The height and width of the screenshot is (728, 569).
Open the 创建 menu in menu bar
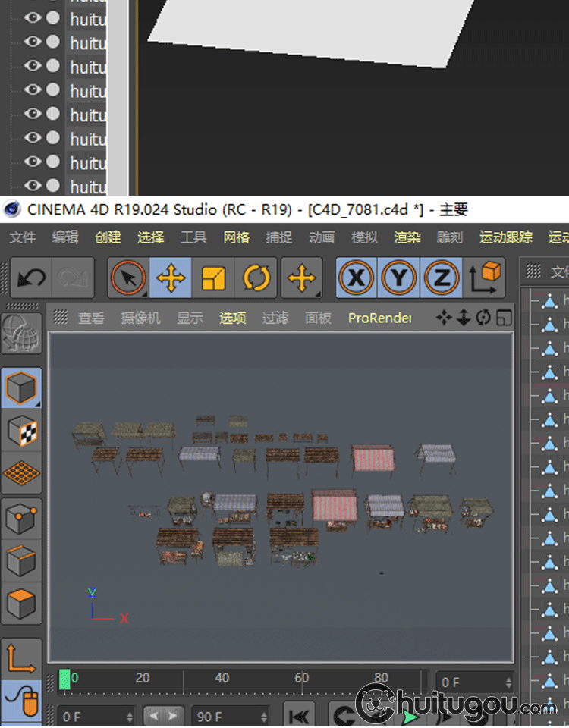108,237
